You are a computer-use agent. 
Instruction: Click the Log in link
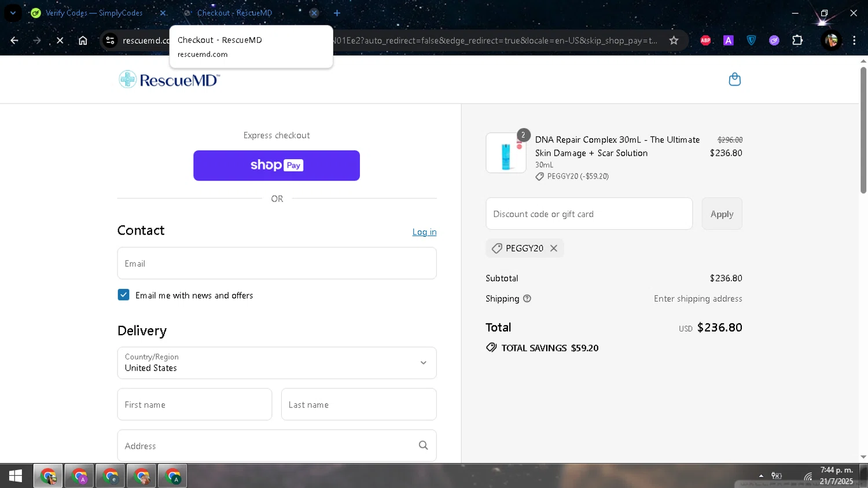(424, 232)
